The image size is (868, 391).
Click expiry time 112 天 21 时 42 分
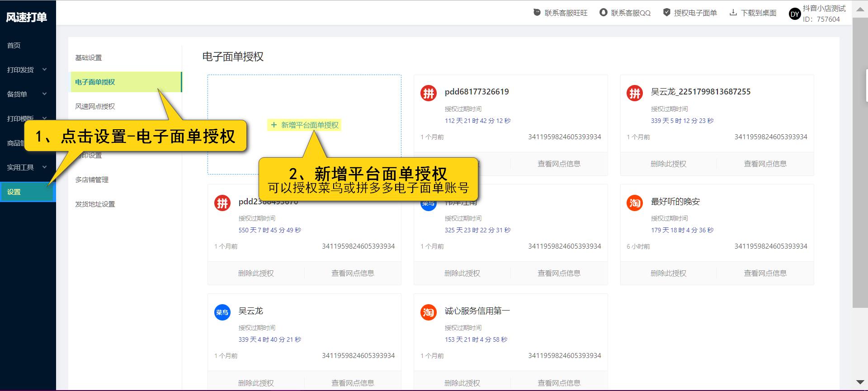point(477,121)
